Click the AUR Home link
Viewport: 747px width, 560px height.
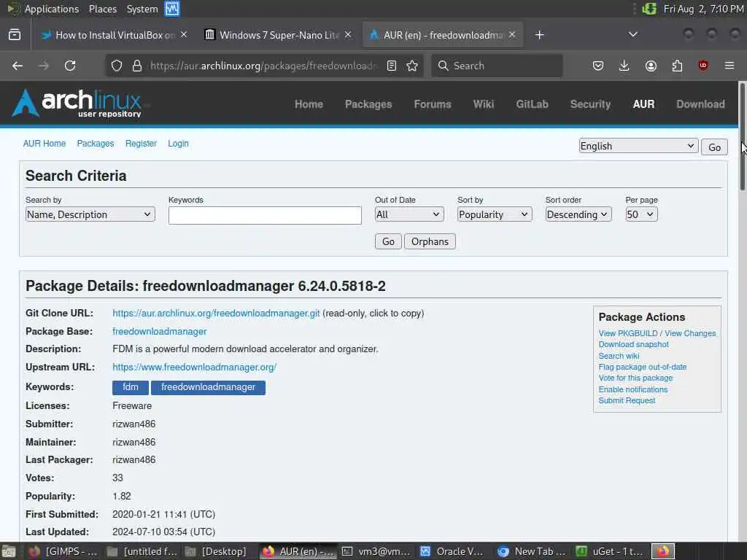[x=44, y=144]
